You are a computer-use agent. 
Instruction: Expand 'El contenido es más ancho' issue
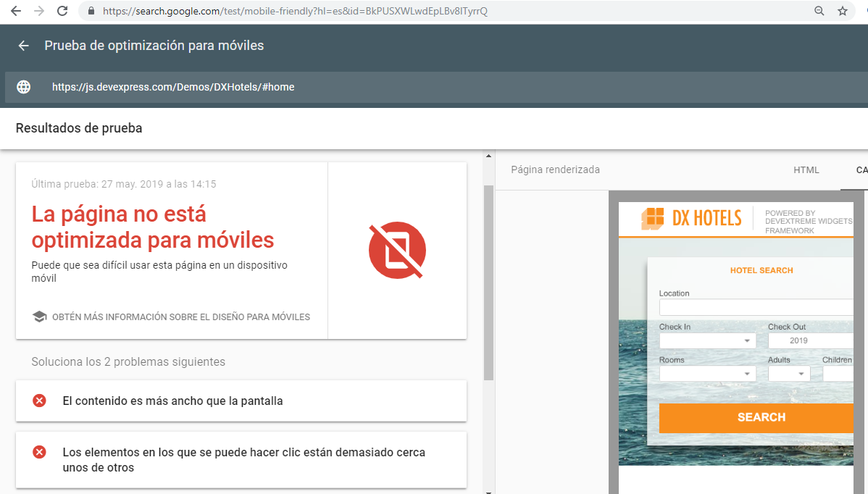coord(241,401)
